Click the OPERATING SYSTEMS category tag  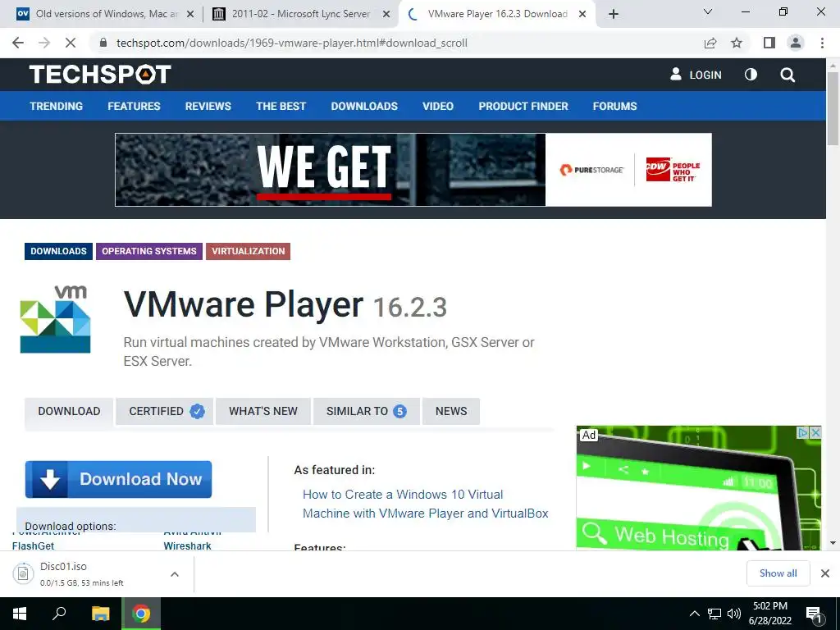pyautogui.click(x=149, y=251)
